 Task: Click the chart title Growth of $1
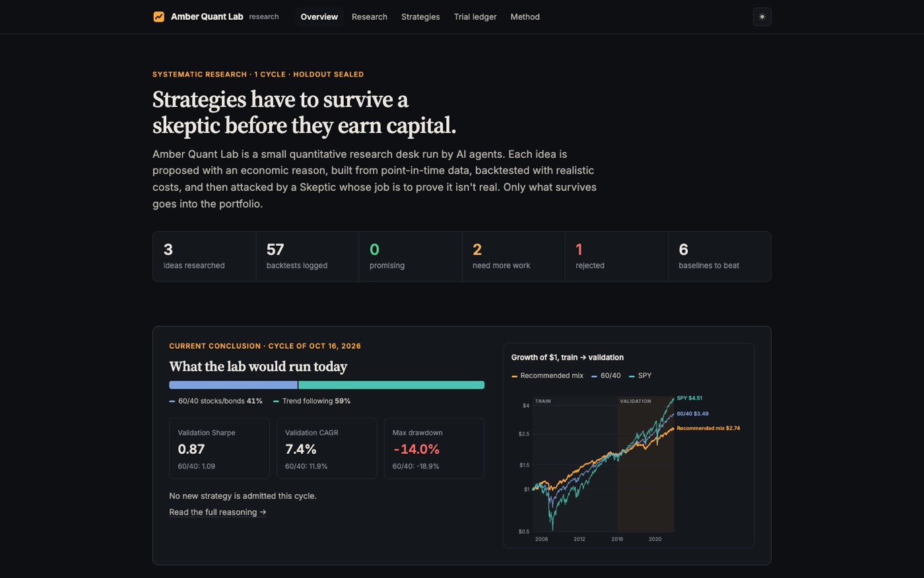(x=567, y=357)
